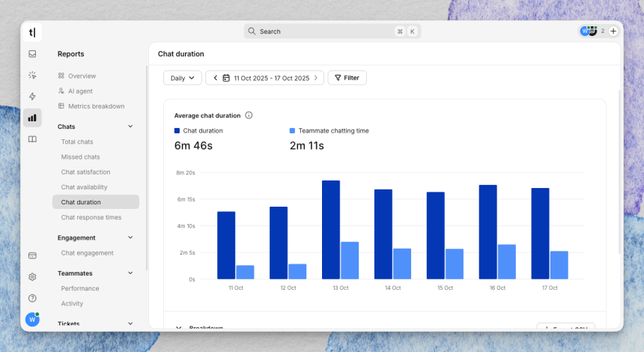Click the info icon next to Average chat duration
Screen dimensions: 644x352
(x=249, y=115)
